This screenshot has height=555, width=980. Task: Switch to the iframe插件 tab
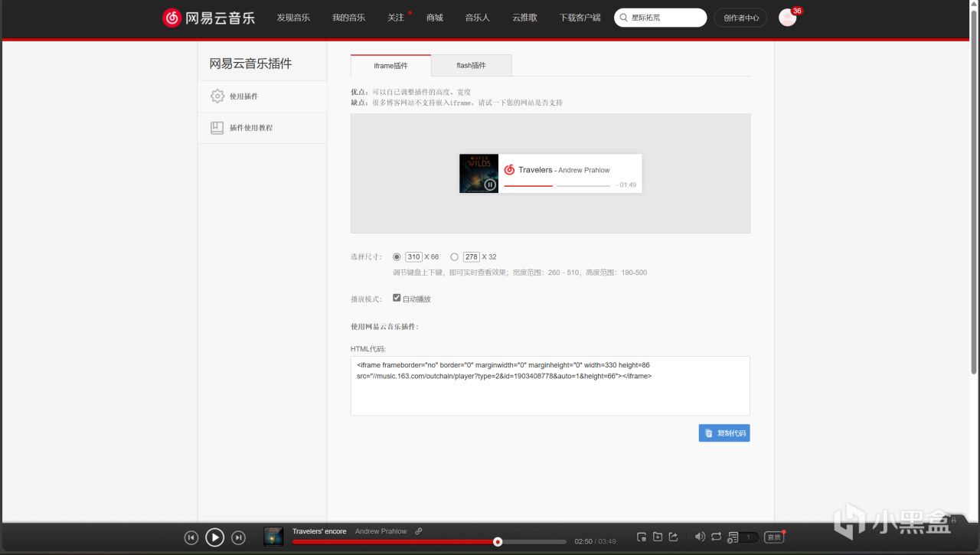[390, 66]
